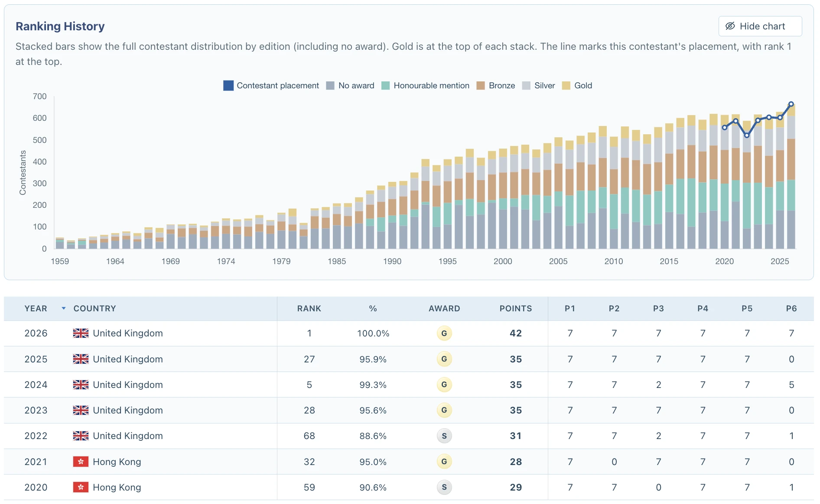Click the UK flag in the 2022 row
The image size is (820, 504).
pyautogui.click(x=81, y=436)
